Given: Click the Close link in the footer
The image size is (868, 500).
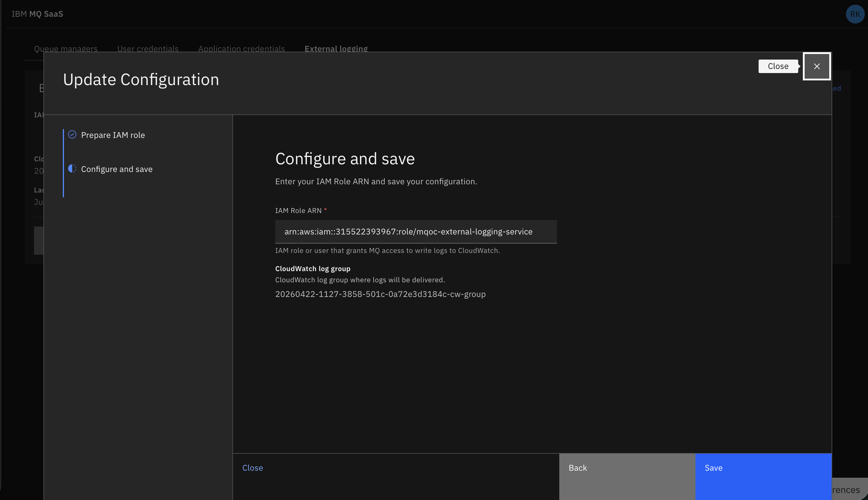Looking at the screenshot, I should pyautogui.click(x=252, y=468).
